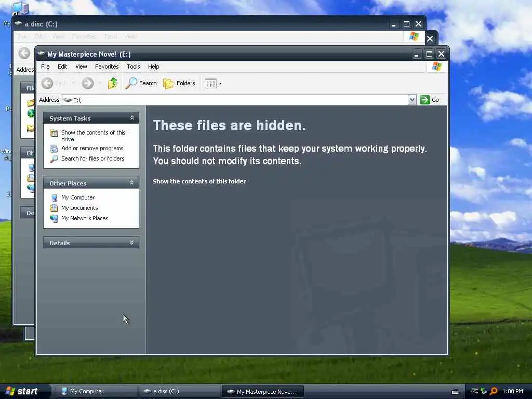Click the E:\ address field
Image resolution: width=532 pixels, height=399 pixels.
coord(235,100)
